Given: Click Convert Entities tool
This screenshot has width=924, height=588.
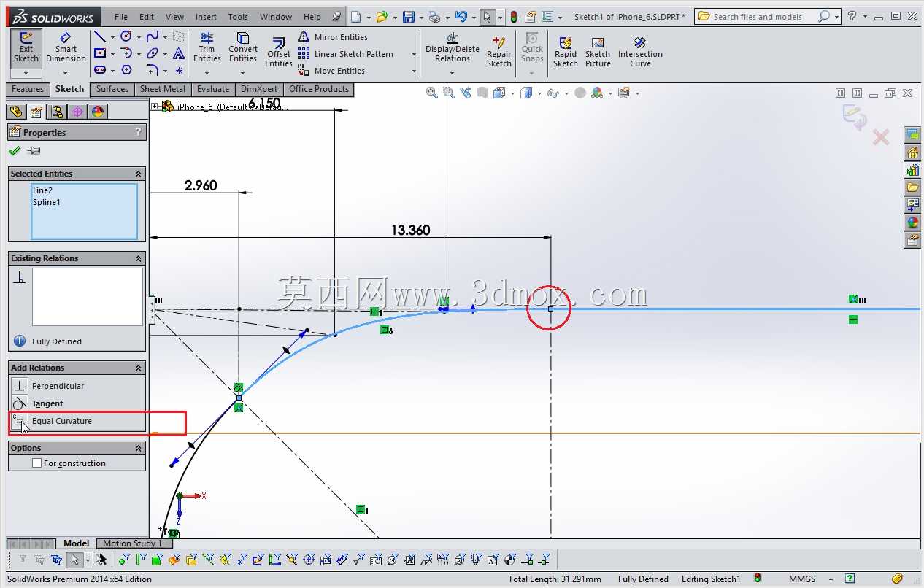Looking at the screenshot, I should (x=243, y=48).
